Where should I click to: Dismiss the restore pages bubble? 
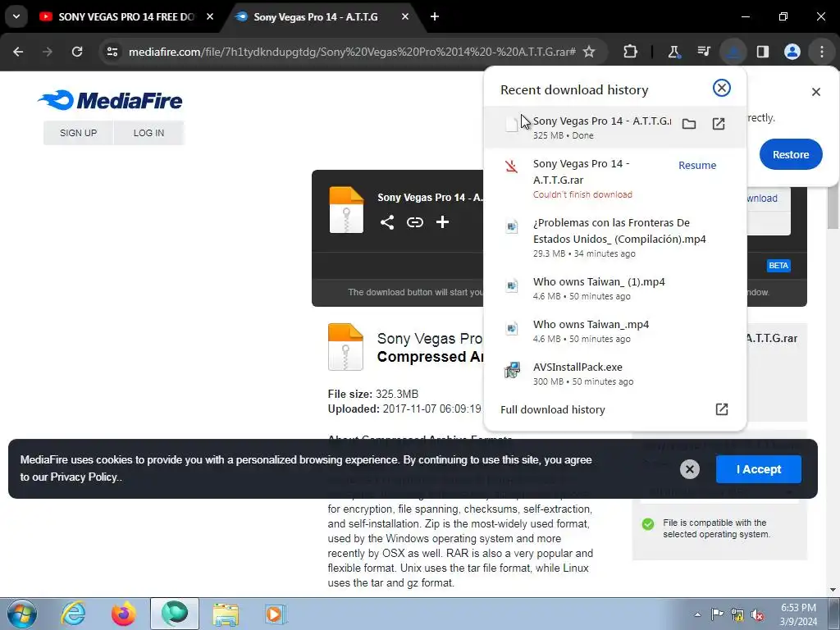click(816, 92)
